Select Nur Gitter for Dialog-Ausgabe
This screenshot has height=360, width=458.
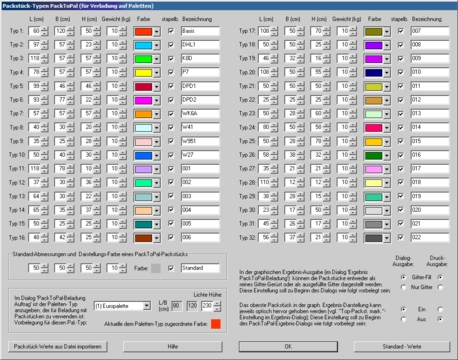(403, 287)
